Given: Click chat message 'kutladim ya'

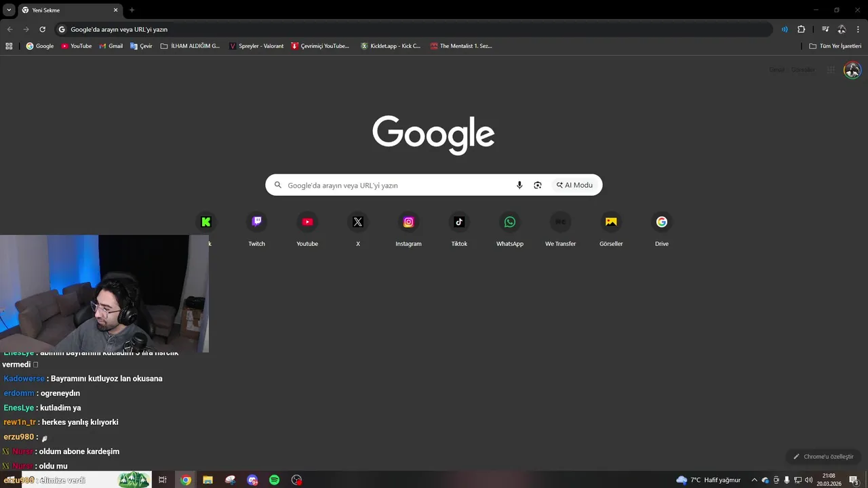Looking at the screenshot, I should point(60,408).
